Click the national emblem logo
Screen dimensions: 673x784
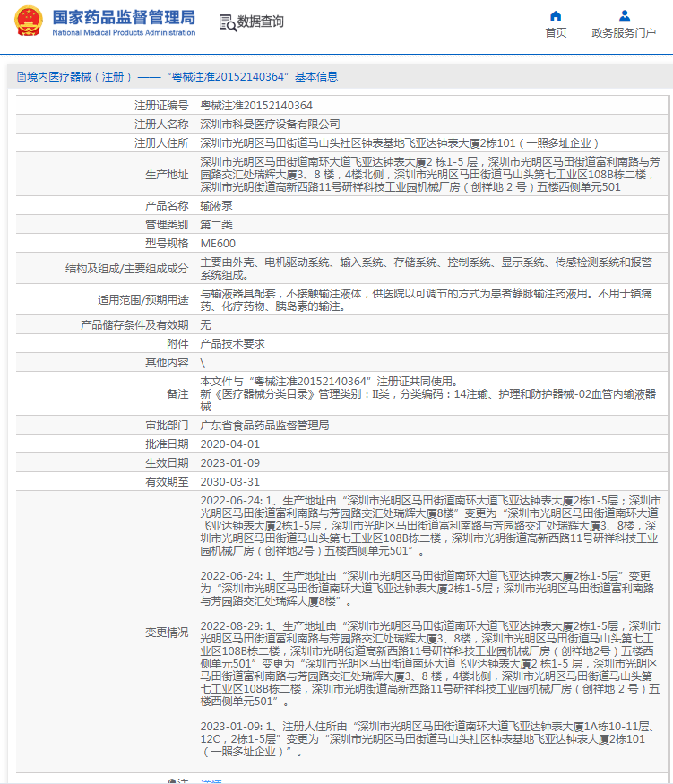[29, 22]
